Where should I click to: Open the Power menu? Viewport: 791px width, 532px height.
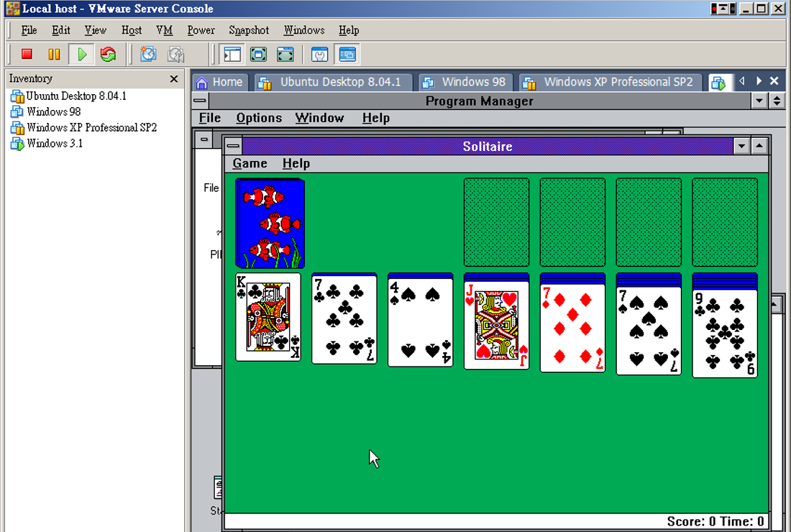[x=201, y=30]
